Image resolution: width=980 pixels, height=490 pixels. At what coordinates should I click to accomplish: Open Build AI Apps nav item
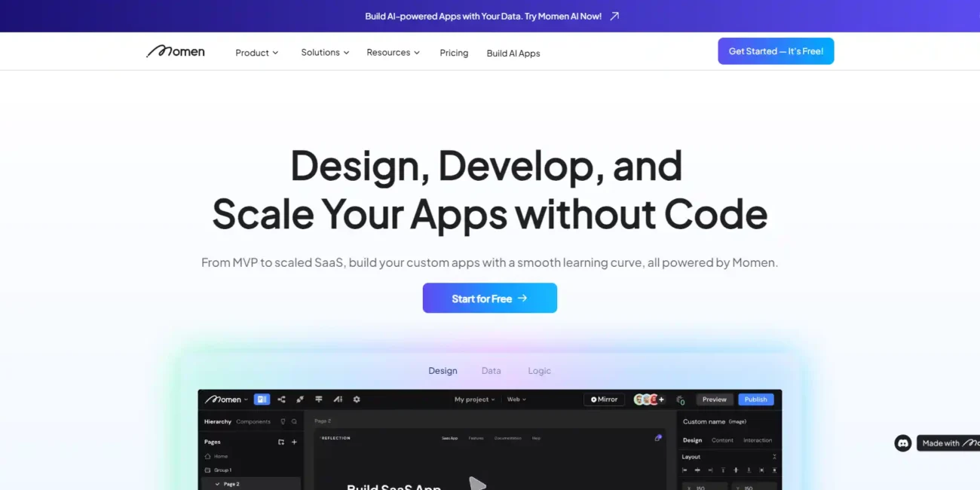pyautogui.click(x=513, y=54)
